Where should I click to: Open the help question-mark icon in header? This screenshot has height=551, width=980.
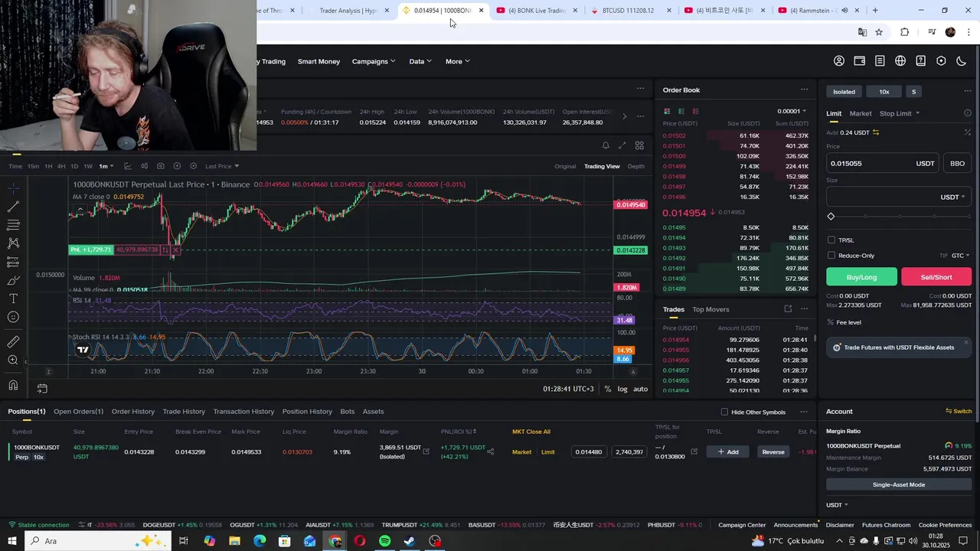(921, 61)
